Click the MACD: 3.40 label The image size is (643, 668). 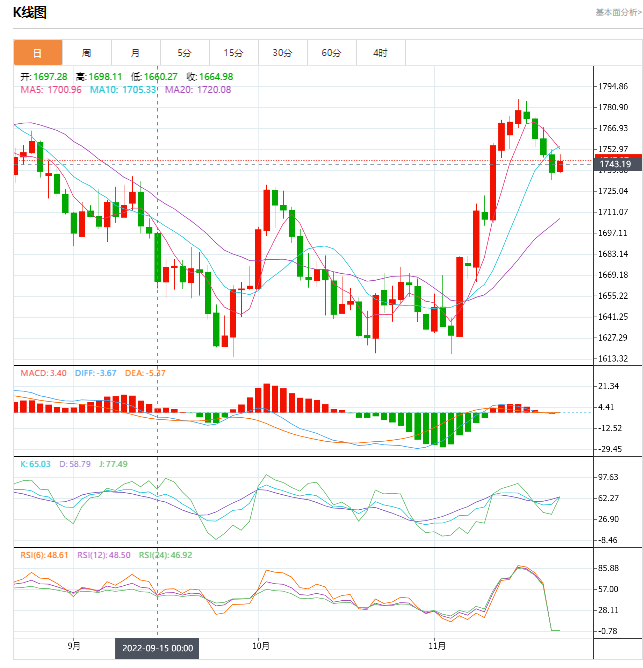pos(43,373)
